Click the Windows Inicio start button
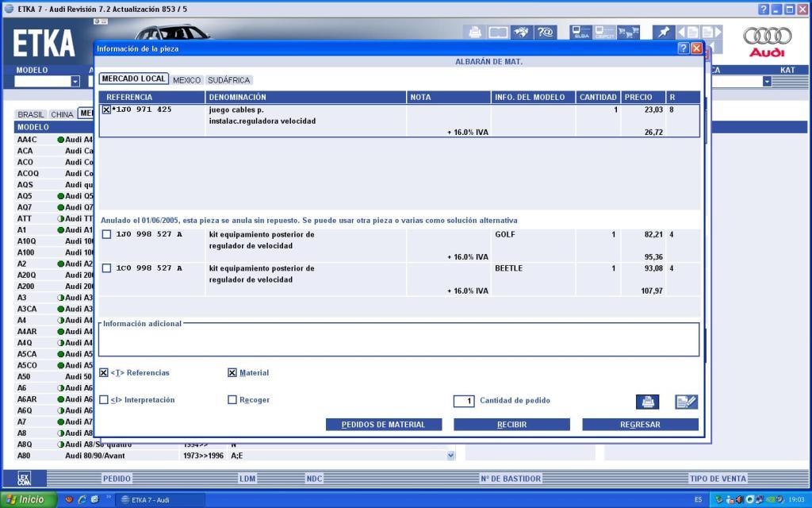Image resolution: width=812 pixels, height=508 pixels. [x=28, y=500]
